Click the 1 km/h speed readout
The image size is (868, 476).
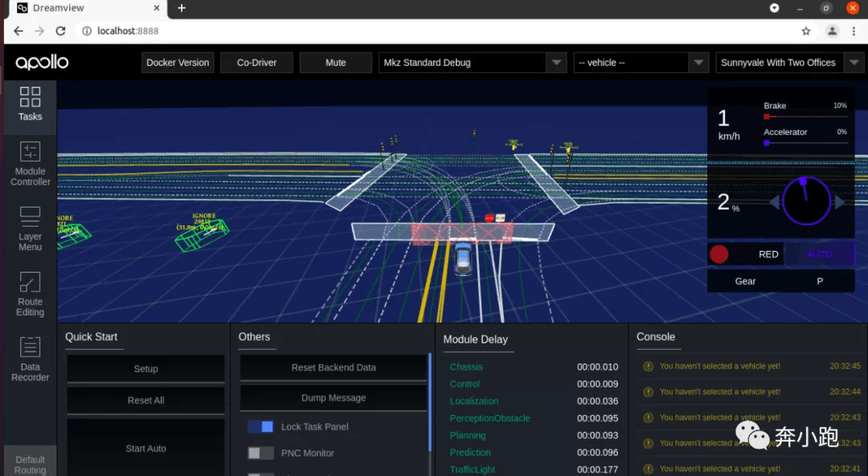tap(728, 124)
